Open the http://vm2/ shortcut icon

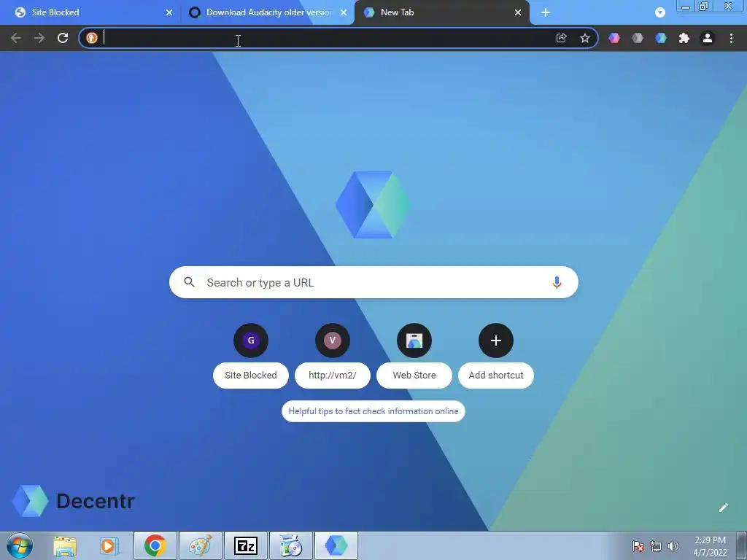[333, 341]
